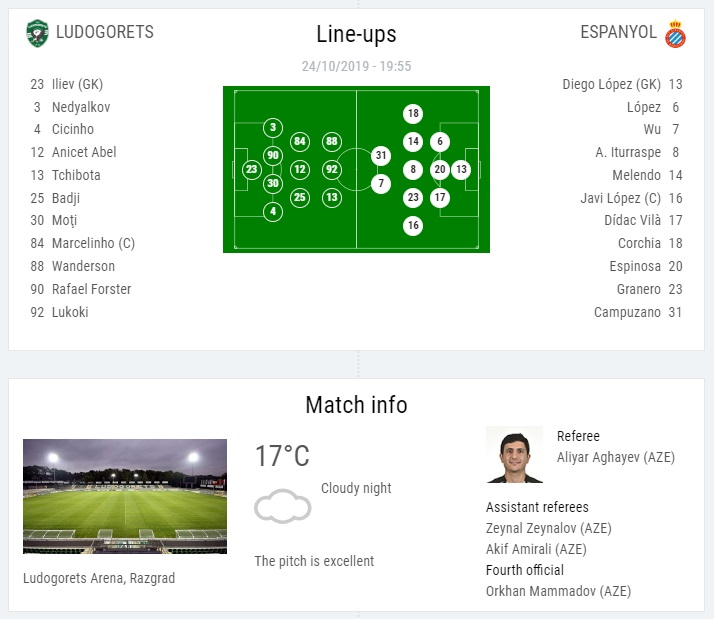
Task: Open Campuzano in Espanyol lineup
Action: [x=638, y=312]
